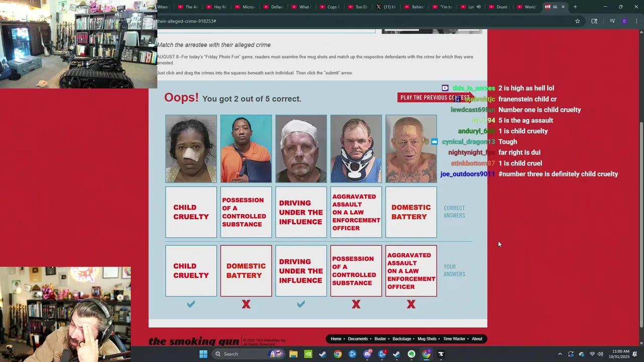Click the mug shot with the head bandage

tap(301, 149)
